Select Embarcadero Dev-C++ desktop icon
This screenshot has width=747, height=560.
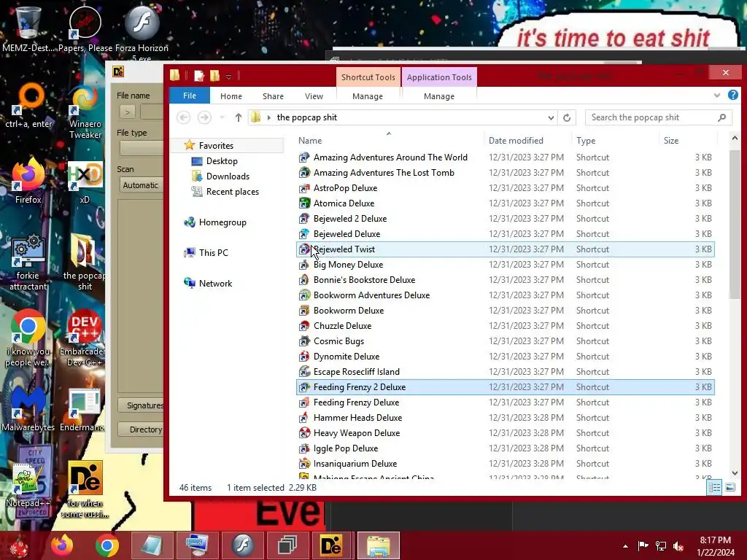tap(83, 338)
